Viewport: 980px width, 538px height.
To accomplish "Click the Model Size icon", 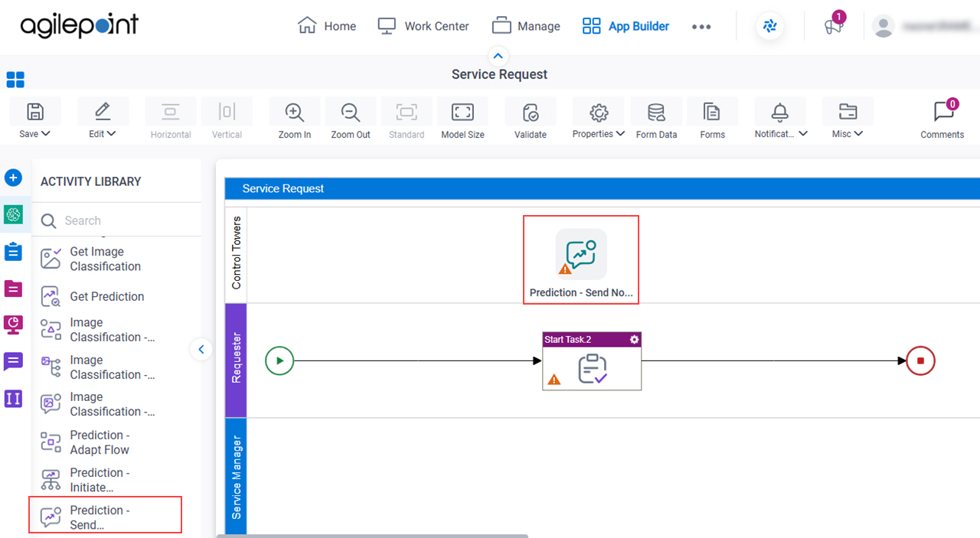I will click(462, 112).
